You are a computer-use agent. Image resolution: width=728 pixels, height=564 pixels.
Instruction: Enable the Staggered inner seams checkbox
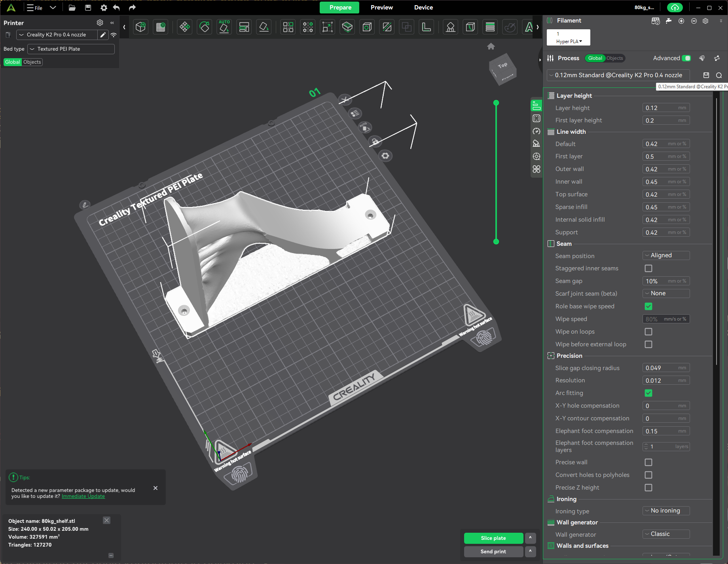[648, 268]
